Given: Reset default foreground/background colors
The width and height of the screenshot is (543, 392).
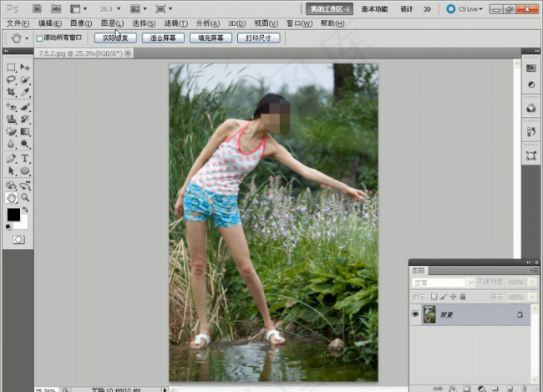Looking at the screenshot, I should pos(8,227).
